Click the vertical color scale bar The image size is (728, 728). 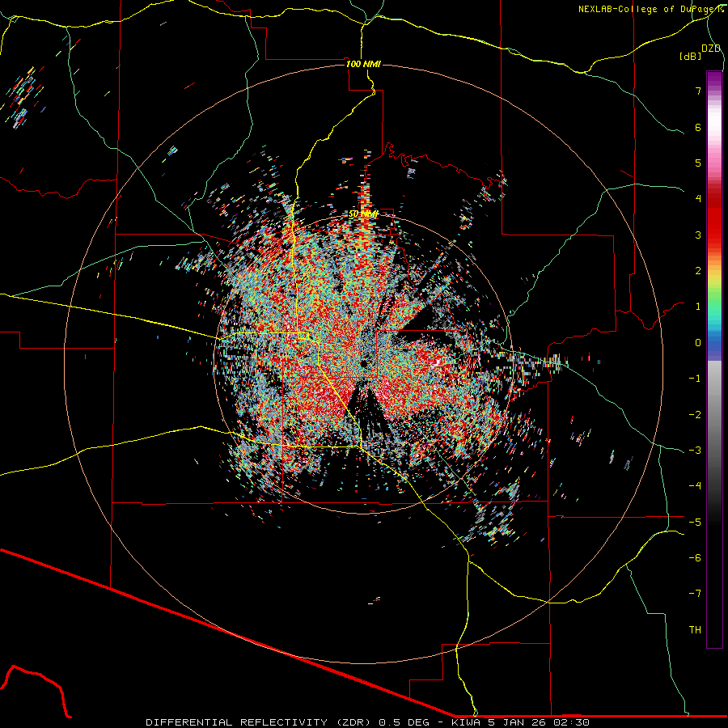click(x=714, y=360)
